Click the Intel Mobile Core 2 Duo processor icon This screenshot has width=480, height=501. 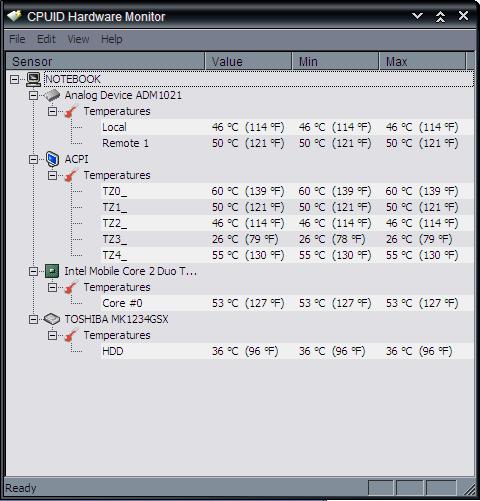coord(52,271)
